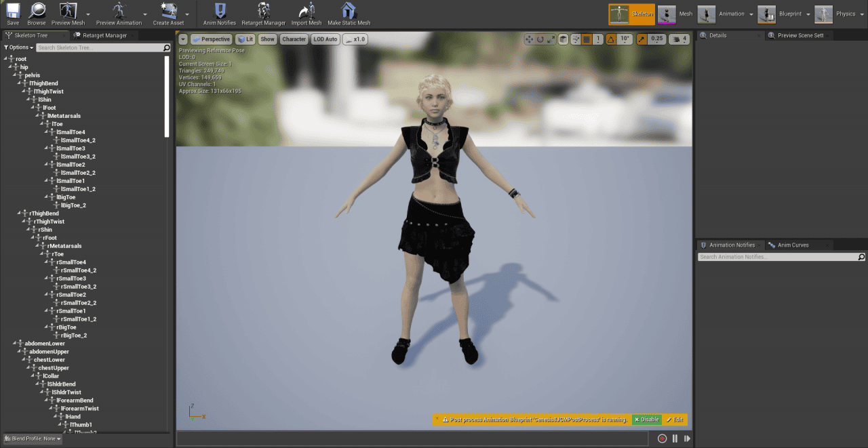
Task: Select the Scale tool in the viewport
Action: click(551, 39)
